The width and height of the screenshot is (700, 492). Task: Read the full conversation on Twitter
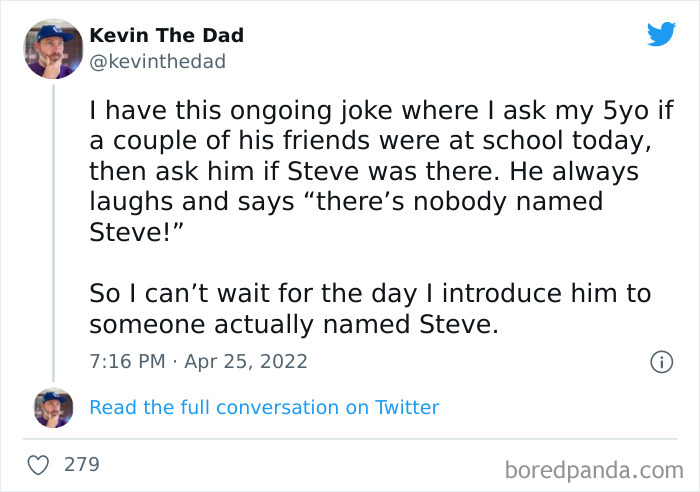click(x=264, y=407)
